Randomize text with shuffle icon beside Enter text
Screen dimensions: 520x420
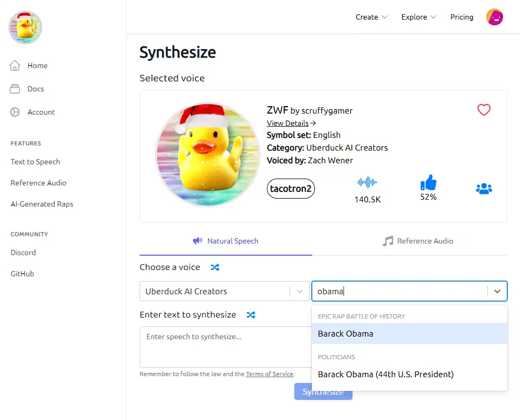[250, 315]
